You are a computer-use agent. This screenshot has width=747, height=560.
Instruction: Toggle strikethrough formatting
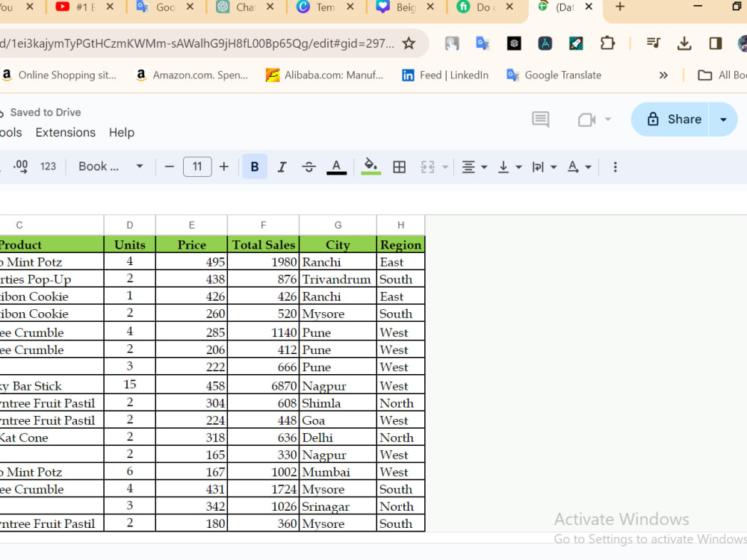(309, 167)
